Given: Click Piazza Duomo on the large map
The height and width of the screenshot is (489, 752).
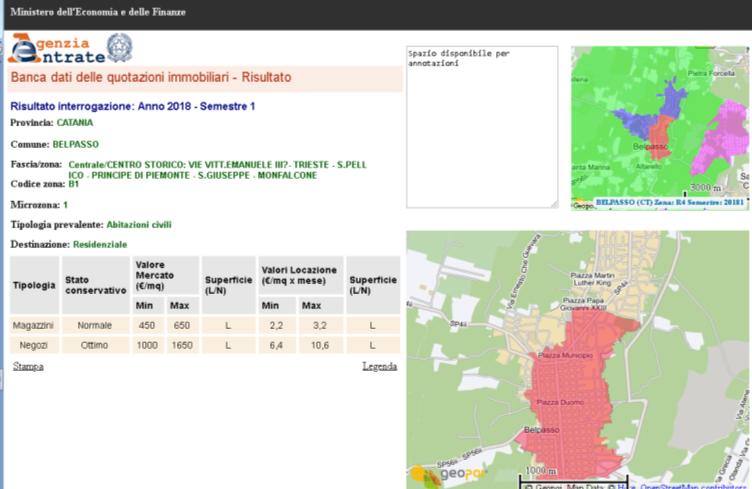Looking at the screenshot, I should (559, 402).
